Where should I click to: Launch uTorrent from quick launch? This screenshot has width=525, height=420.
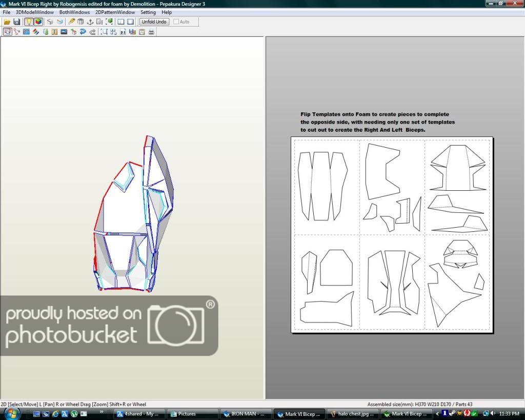coord(74,414)
